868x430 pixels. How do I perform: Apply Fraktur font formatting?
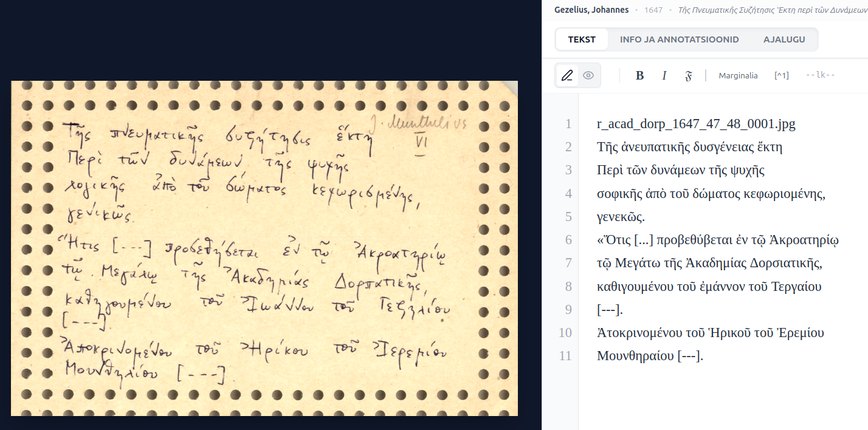pos(689,76)
